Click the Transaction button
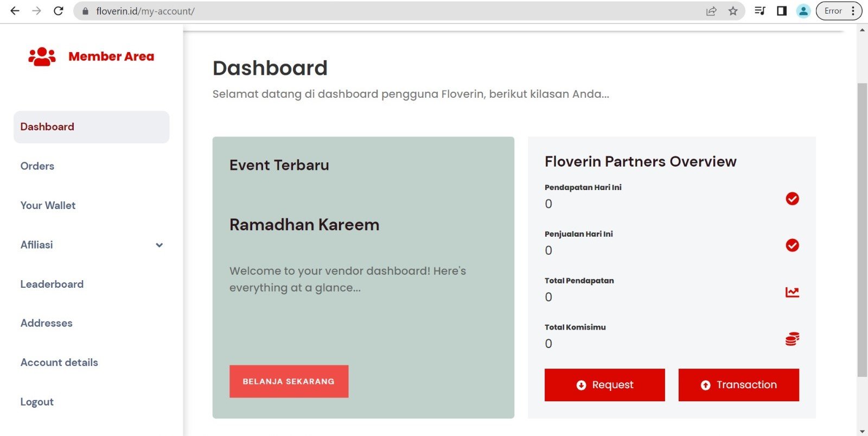 tap(738, 385)
